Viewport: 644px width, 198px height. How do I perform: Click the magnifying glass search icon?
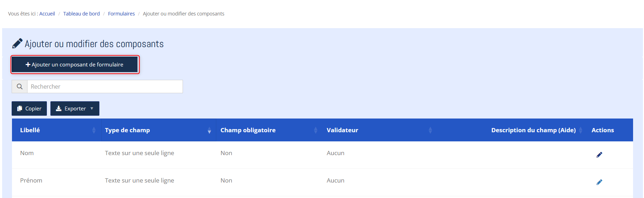click(x=20, y=87)
